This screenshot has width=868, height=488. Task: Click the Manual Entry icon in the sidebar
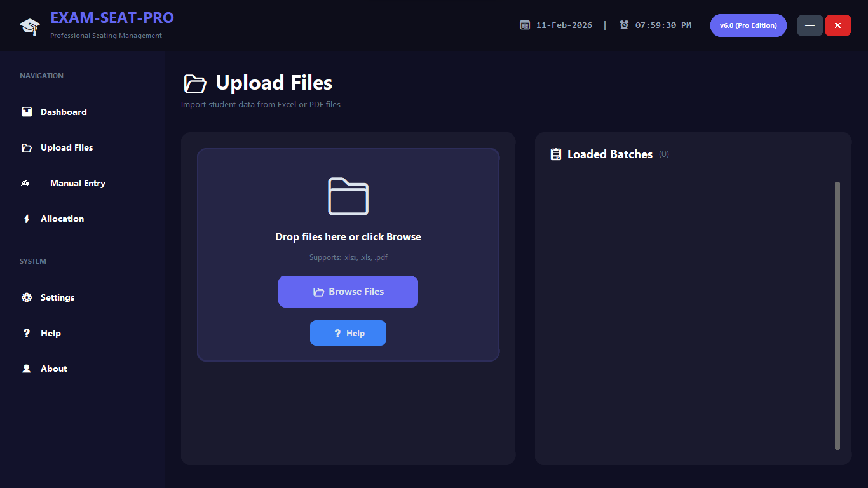tap(25, 183)
